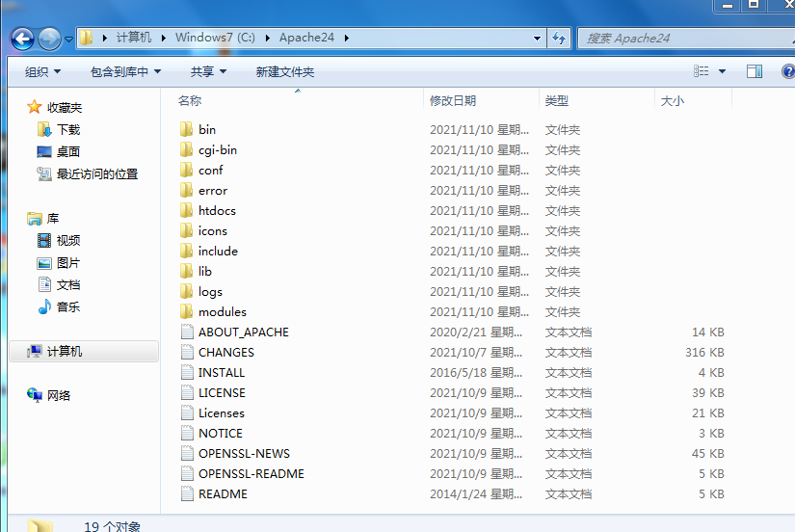The height and width of the screenshot is (532, 795).
Task: Click the 19 个对象 status text
Action: point(112,526)
